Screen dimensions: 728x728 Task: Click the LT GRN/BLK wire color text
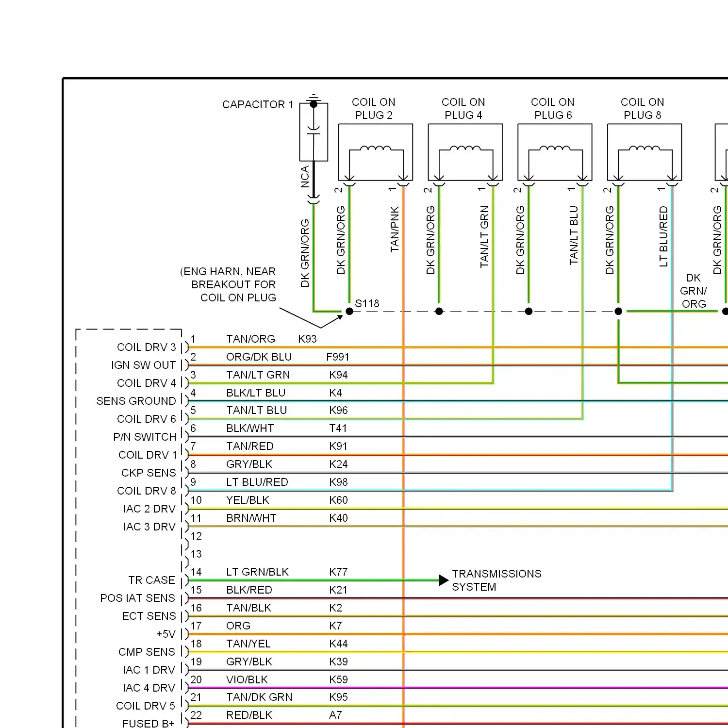click(x=257, y=572)
